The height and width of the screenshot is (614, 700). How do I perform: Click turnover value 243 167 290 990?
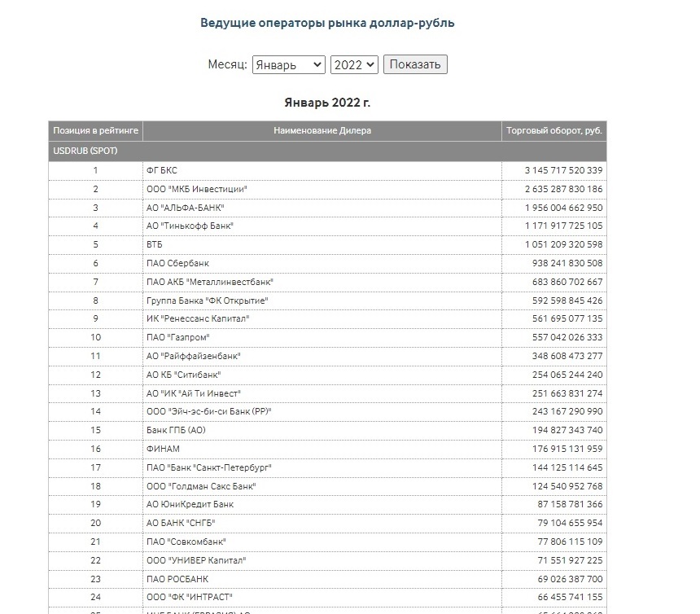(x=567, y=412)
